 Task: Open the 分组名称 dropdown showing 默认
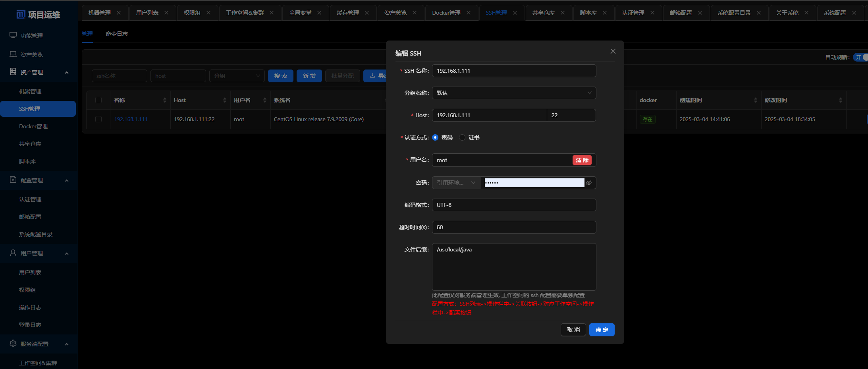pyautogui.click(x=514, y=93)
